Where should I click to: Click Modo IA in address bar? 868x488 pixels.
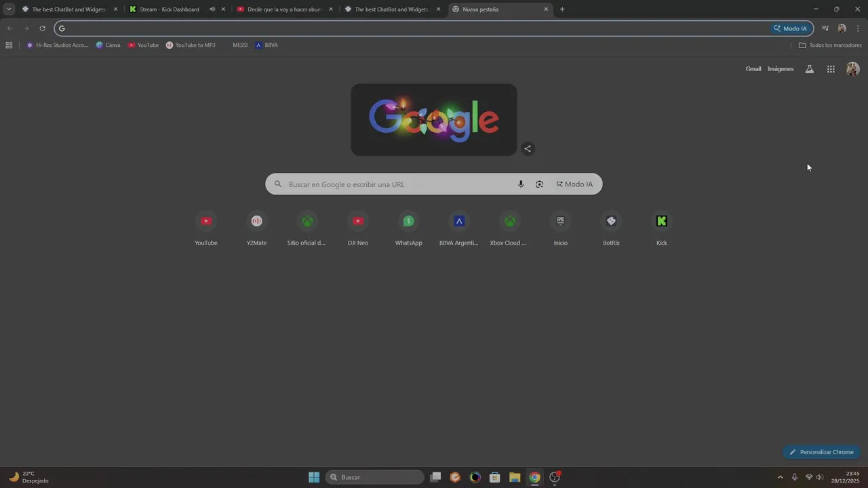[790, 28]
